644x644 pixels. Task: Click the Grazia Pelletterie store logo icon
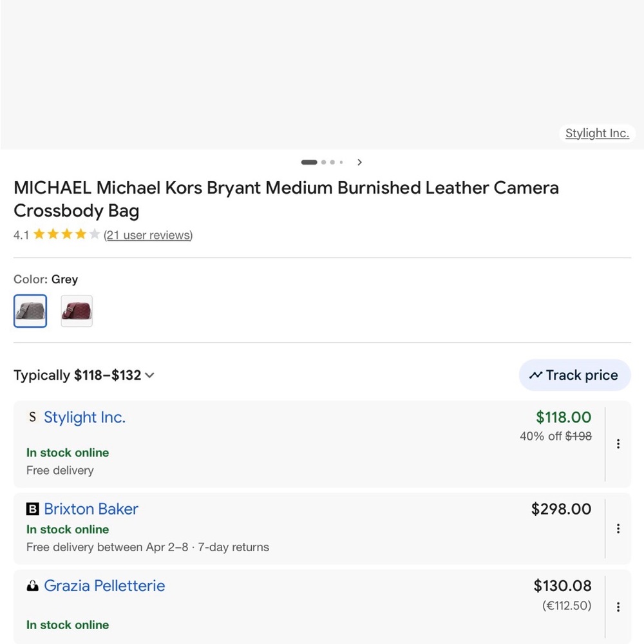[x=32, y=586]
